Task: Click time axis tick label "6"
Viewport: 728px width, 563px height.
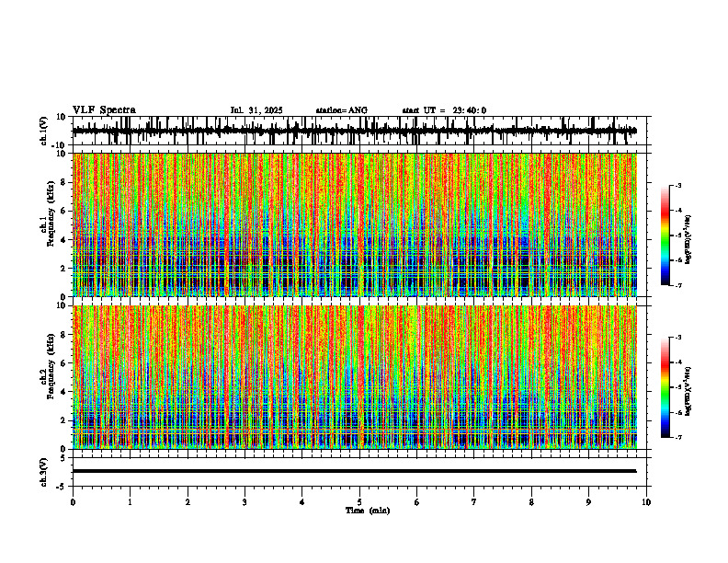Action: tap(417, 502)
